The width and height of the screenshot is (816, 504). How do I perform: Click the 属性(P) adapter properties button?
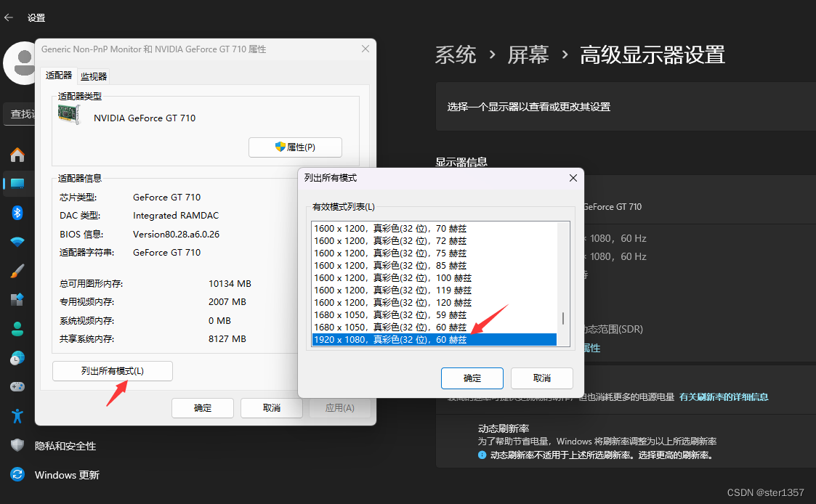point(295,147)
